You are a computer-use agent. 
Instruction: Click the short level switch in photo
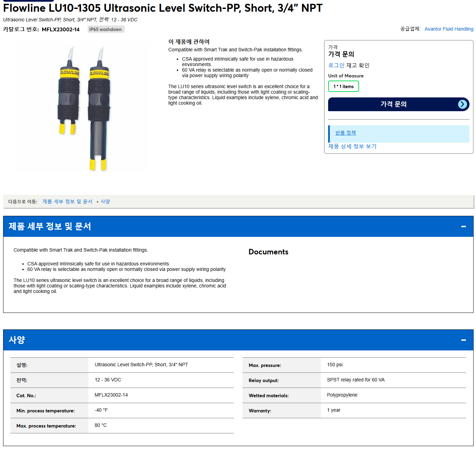tap(69, 91)
